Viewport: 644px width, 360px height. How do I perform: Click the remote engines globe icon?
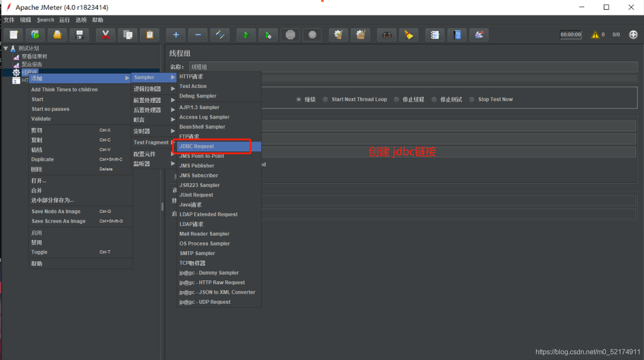tap(633, 35)
